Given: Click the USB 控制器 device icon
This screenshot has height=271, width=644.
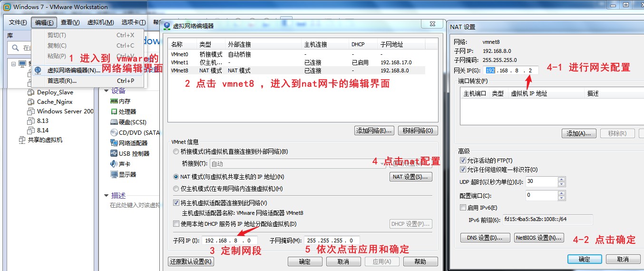Looking at the screenshot, I should pyautogui.click(x=114, y=153).
